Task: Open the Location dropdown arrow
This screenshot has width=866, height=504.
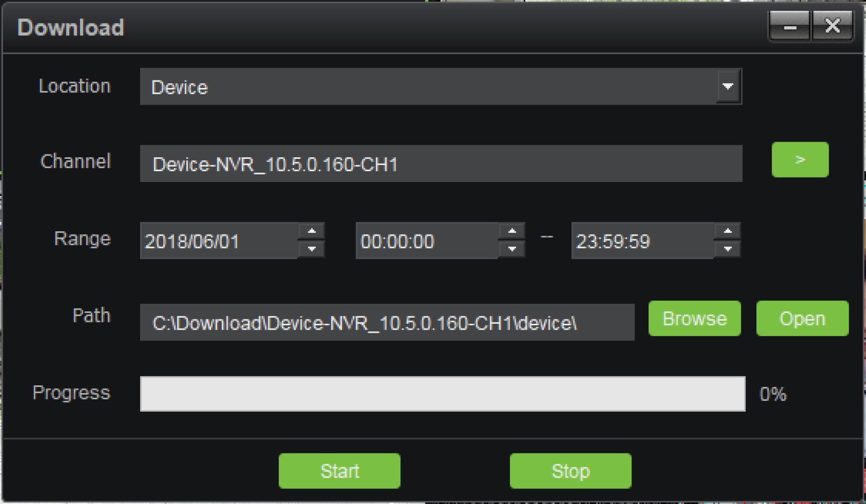Action: coord(728,86)
